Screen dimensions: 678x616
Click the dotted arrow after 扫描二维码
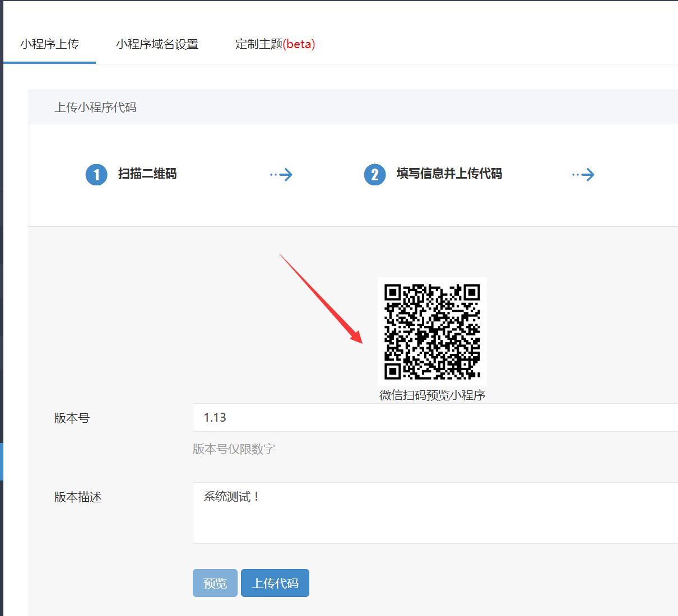pos(281,175)
